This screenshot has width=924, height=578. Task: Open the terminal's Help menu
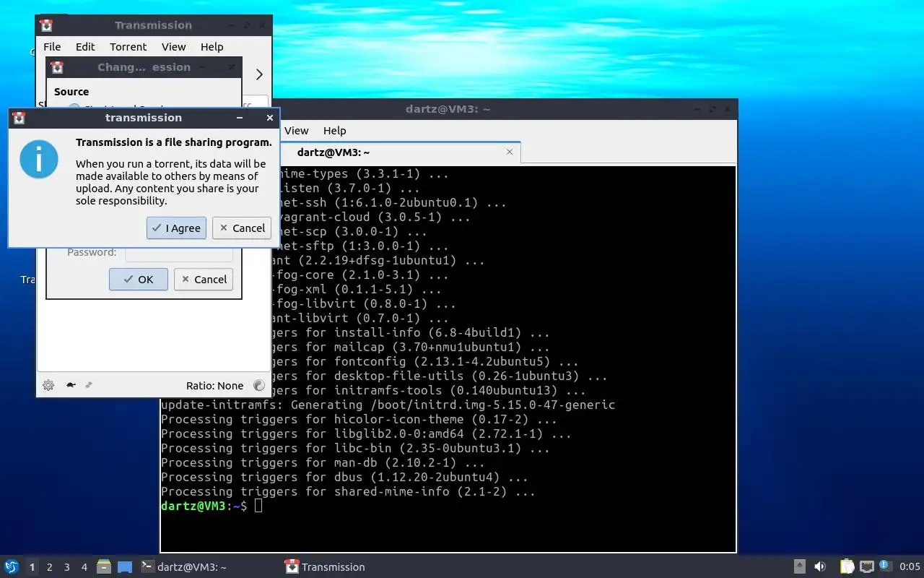coord(334,130)
